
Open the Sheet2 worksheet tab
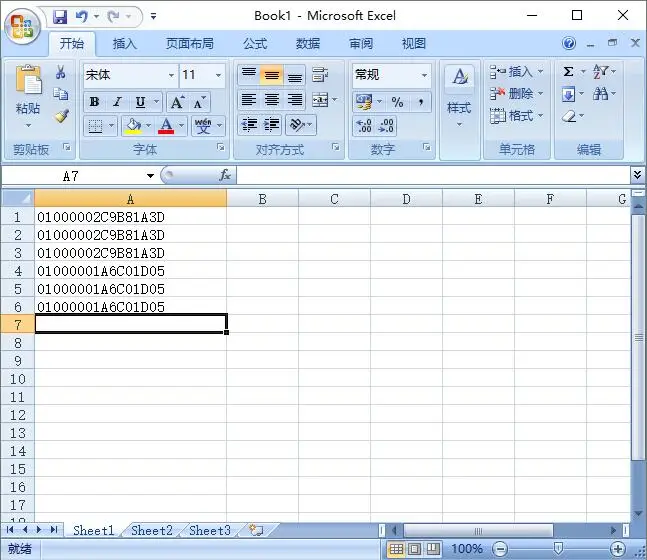152,530
